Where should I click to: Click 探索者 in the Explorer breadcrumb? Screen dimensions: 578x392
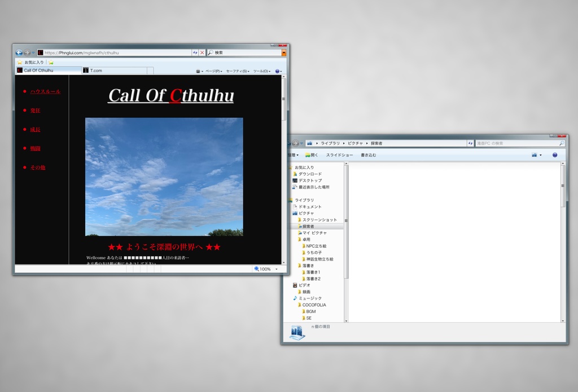pos(376,143)
